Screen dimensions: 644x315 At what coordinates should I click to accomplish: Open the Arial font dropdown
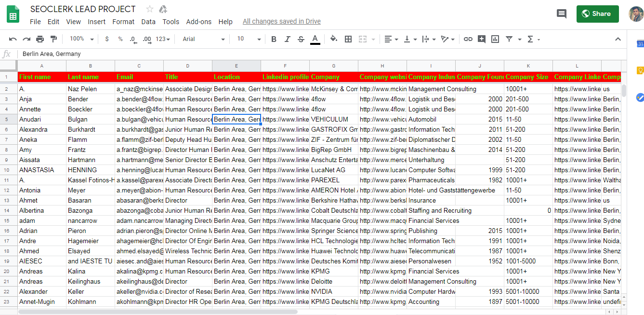(x=203, y=39)
